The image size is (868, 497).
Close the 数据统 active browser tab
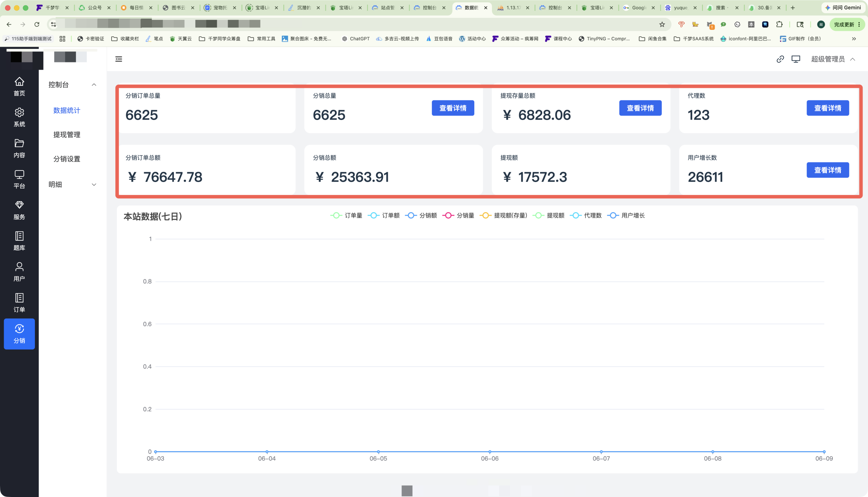pos(486,7)
